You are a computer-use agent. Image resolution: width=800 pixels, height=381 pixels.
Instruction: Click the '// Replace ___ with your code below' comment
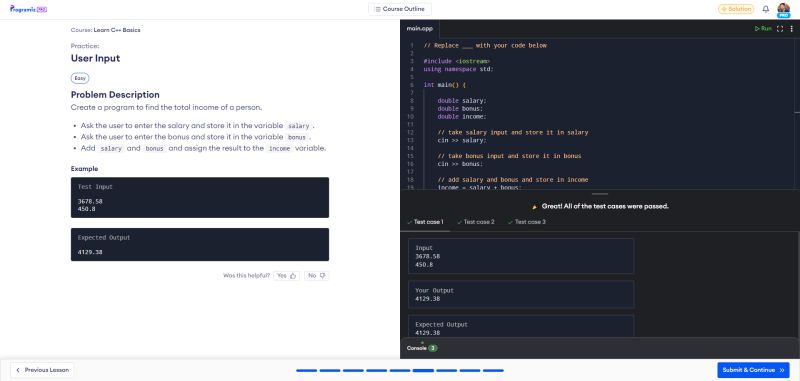[x=485, y=45]
